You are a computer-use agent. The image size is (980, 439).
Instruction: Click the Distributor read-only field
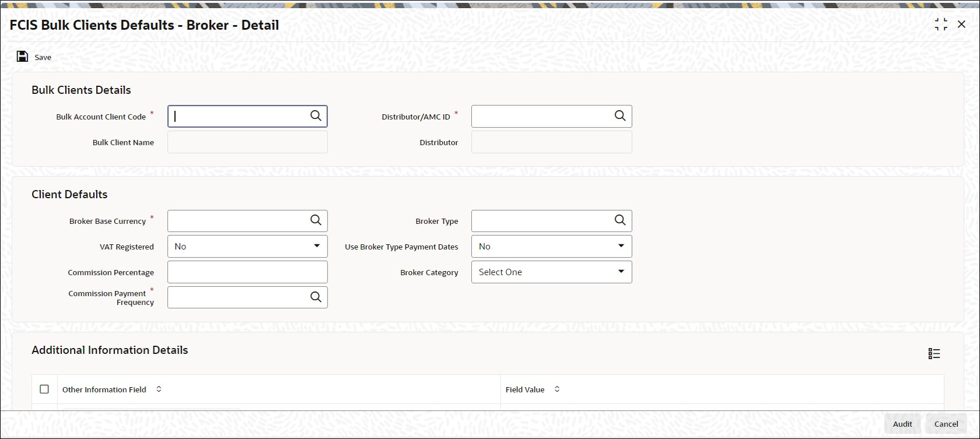click(552, 142)
